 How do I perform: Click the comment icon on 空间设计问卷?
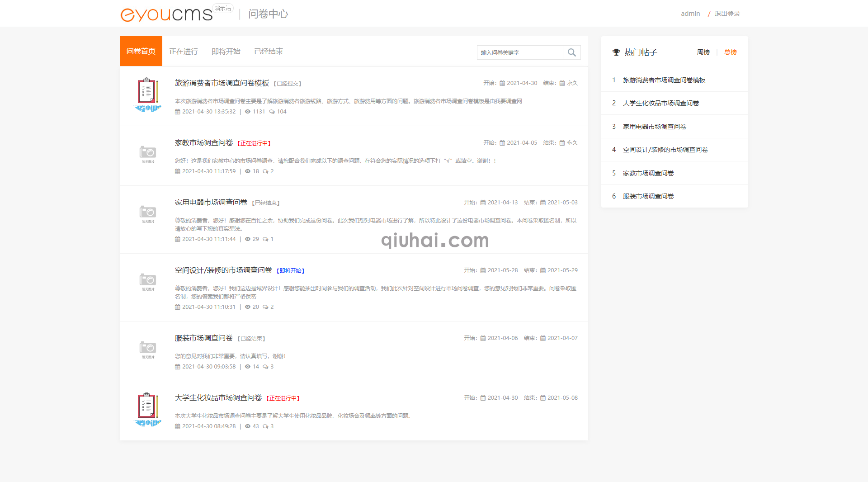pos(266,307)
